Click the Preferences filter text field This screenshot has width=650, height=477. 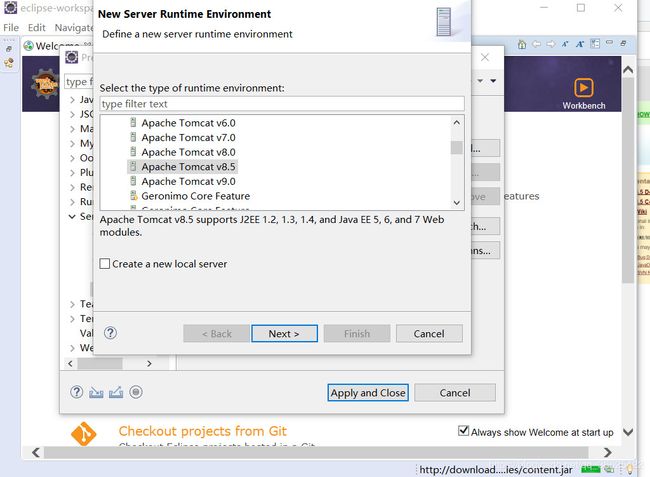[x=79, y=82]
